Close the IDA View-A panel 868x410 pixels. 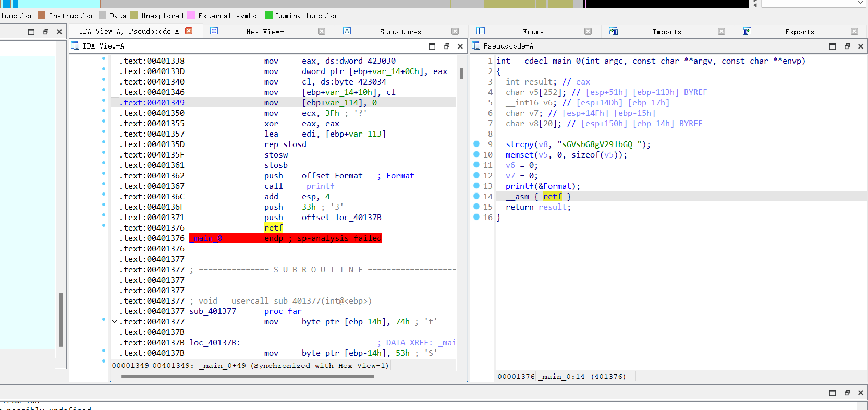click(460, 46)
